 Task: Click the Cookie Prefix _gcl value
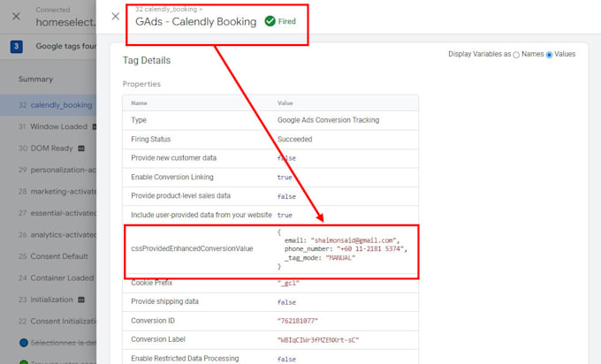point(288,283)
